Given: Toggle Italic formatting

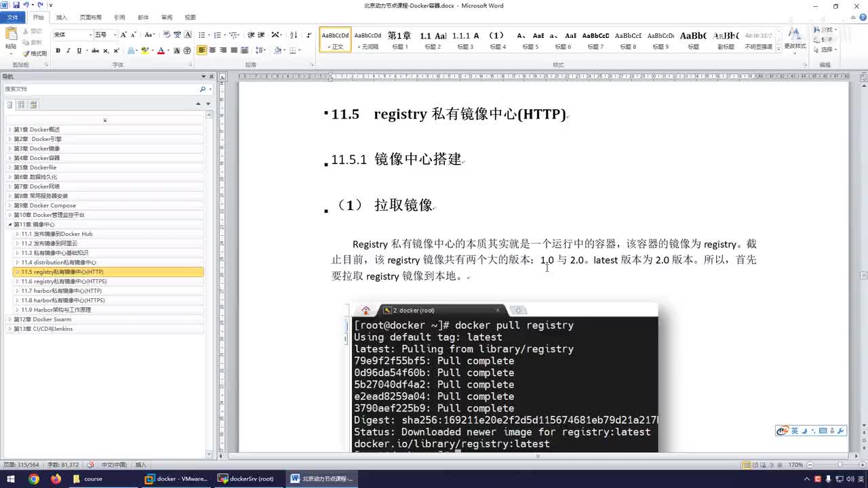Looking at the screenshot, I should click(68, 51).
